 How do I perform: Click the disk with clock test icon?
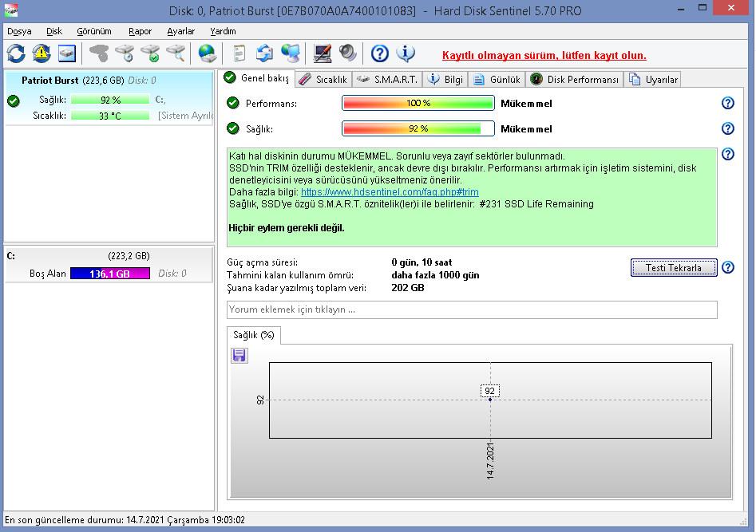[x=125, y=53]
